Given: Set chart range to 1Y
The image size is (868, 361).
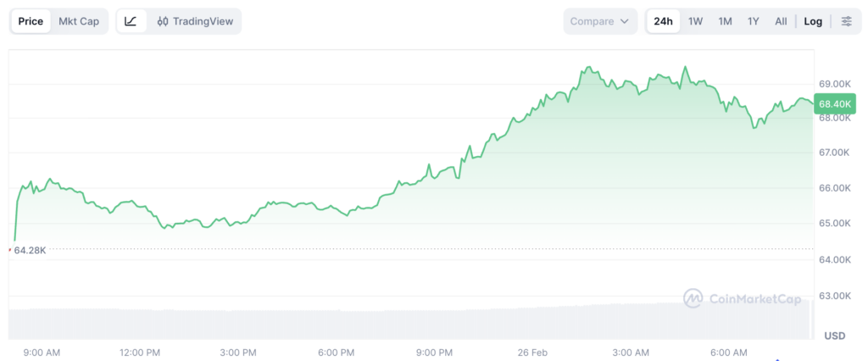Looking at the screenshot, I should (753, 21).
